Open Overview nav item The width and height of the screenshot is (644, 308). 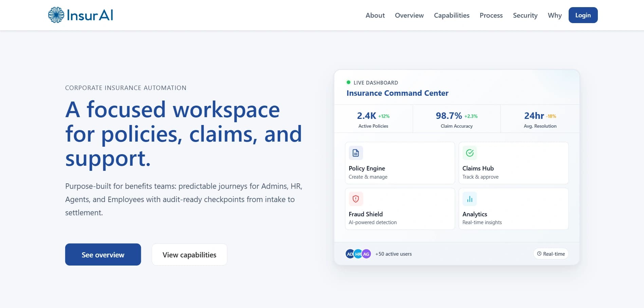tap(409, 15)
